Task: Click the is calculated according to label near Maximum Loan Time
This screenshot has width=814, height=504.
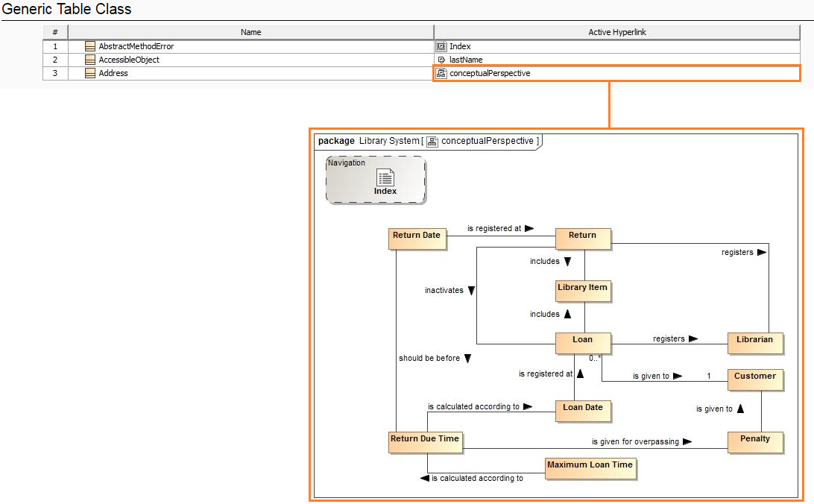Action: click(x=477, y=478)
